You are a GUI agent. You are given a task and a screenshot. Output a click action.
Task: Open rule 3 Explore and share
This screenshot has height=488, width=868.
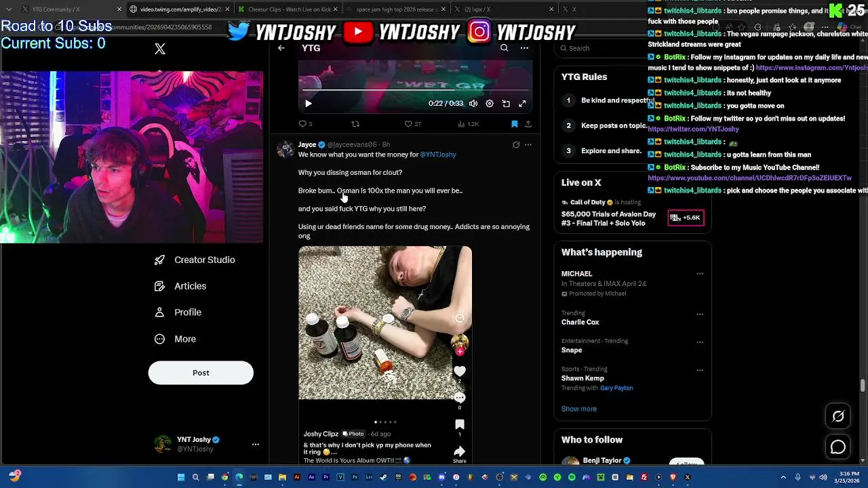[602, 150]
